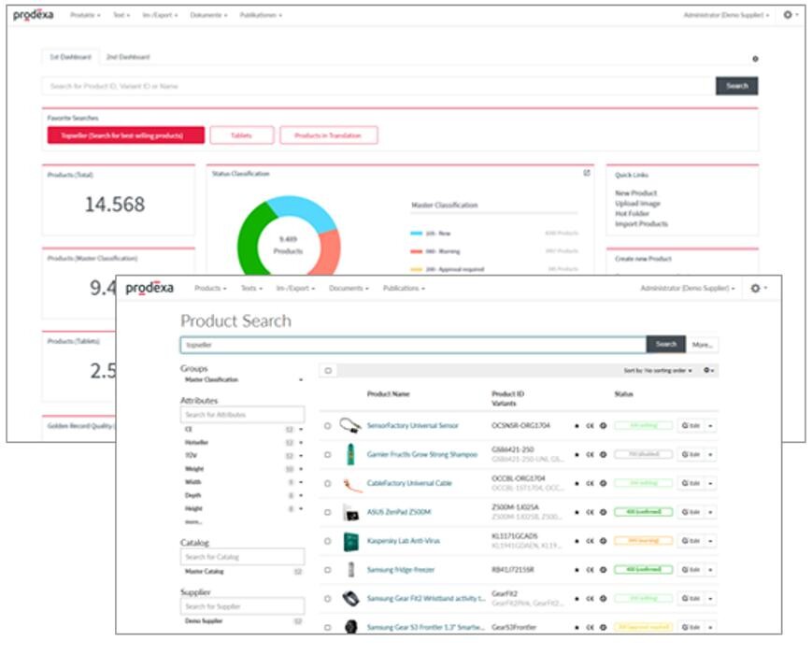The height and width of the screenshot is (654, 812).
Task: Toggle the select-all checkbox above the product list
Action: tap(328, 371)
